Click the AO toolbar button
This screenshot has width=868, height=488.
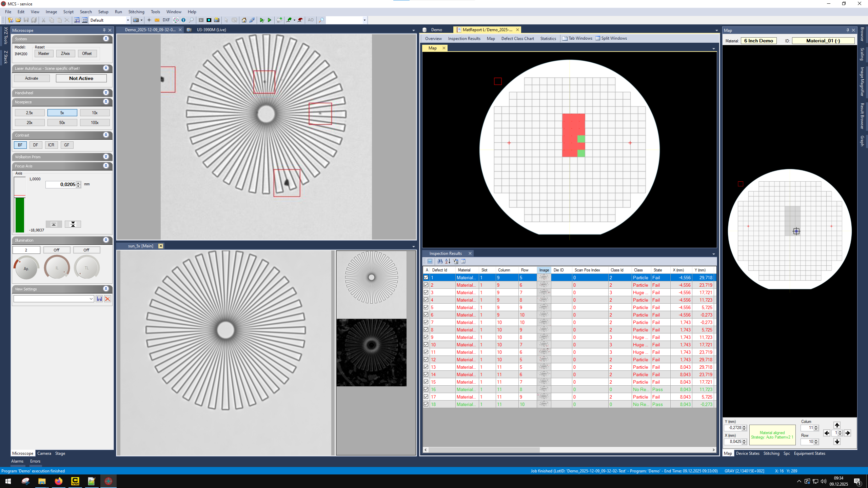pos(310,20)
